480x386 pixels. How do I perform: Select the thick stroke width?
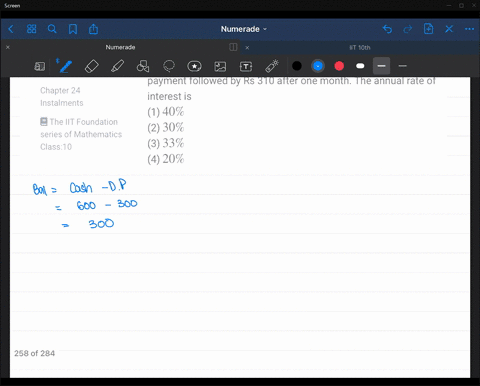pos(381,66)
